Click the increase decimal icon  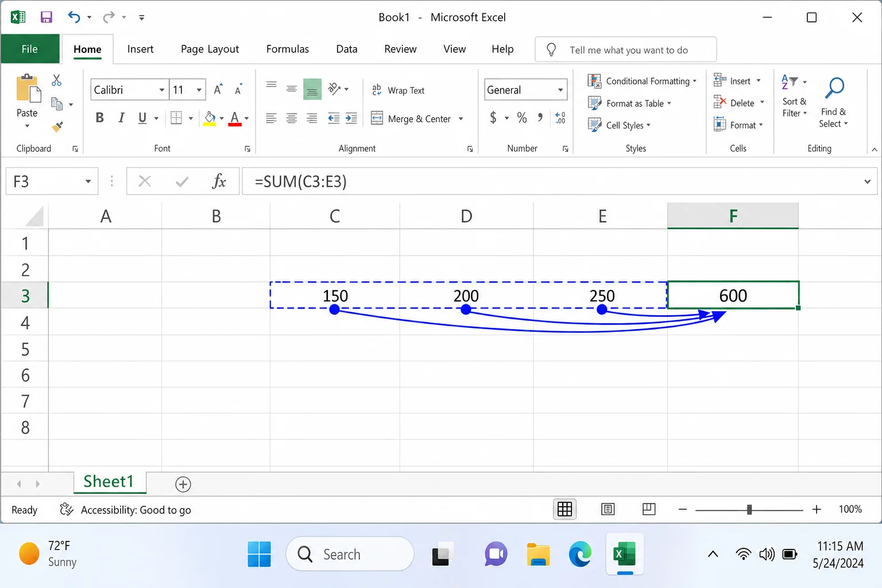(x=560, y=118)
